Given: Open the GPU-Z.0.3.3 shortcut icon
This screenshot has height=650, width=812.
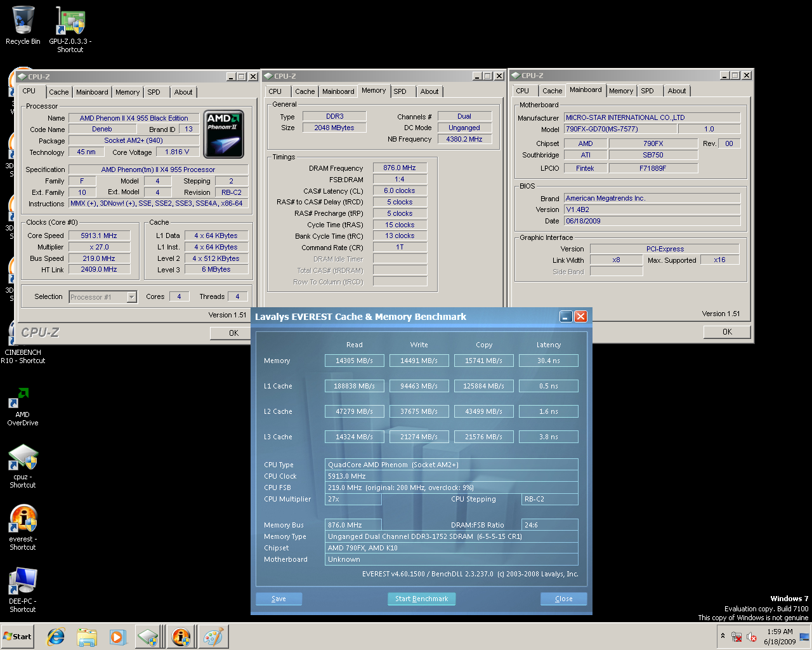Looking at the screenshot, I should (70, 29).
